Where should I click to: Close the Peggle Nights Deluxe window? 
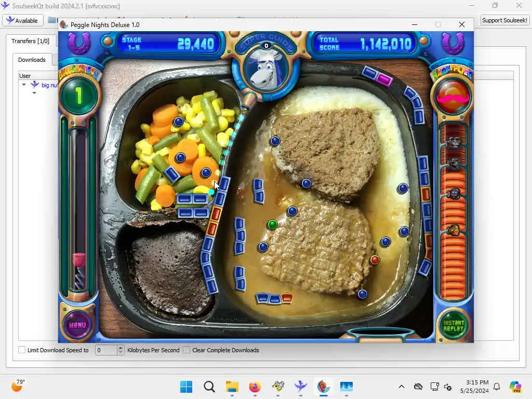pos(462,24)
